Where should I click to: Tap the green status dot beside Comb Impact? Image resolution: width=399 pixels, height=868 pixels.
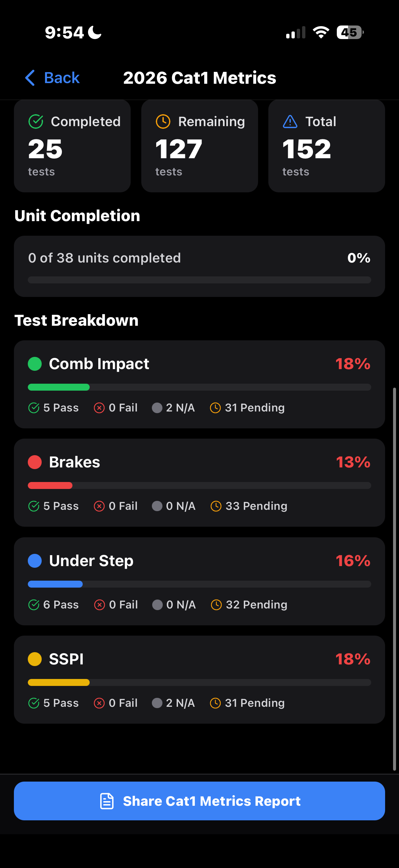(34, 364)
